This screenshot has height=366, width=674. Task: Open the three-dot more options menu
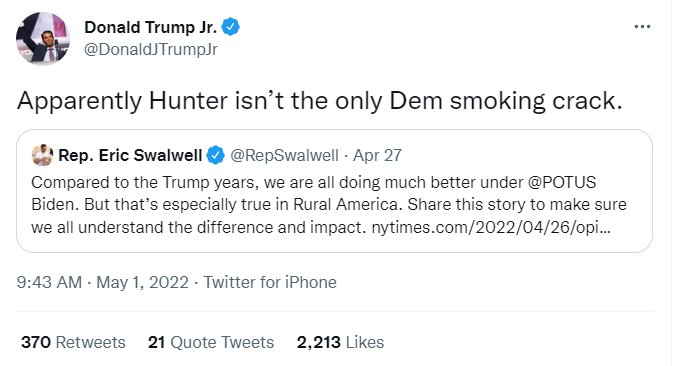[x=642, y=27]
